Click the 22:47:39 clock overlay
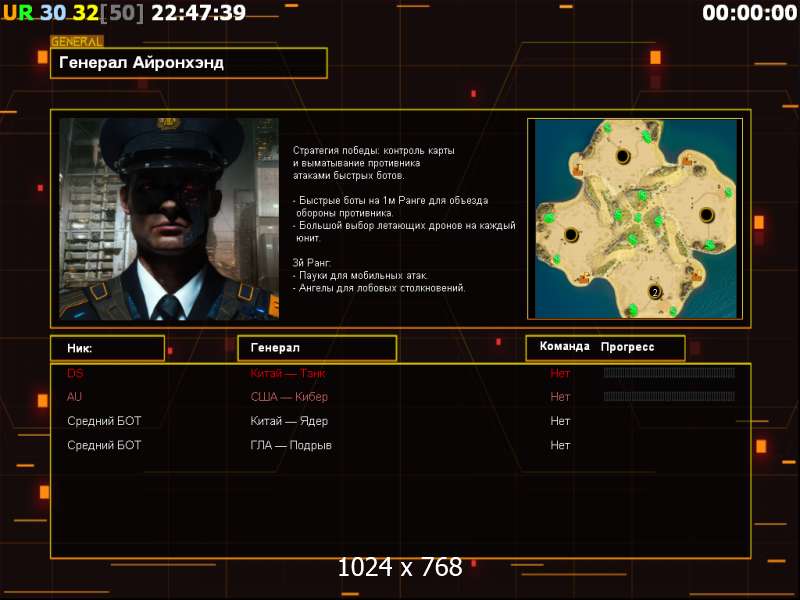 [198, 13]
